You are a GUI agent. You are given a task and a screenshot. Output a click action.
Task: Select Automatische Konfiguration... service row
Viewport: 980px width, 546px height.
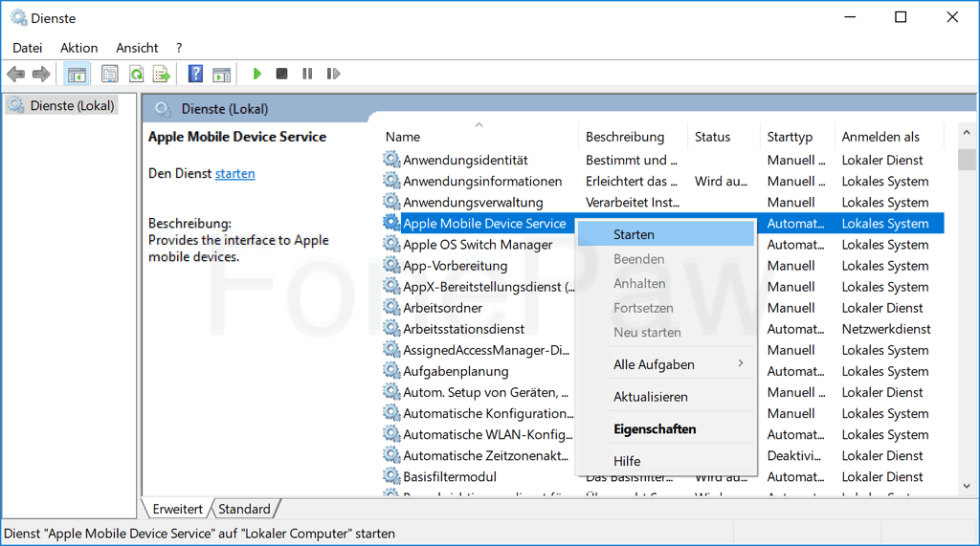pos(488,413)
